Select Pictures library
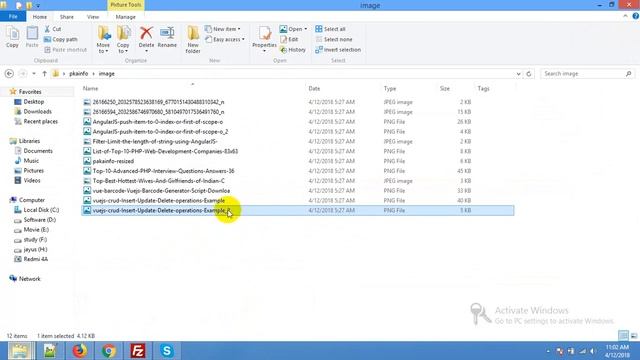640x360 pixels. coord(29,170)
